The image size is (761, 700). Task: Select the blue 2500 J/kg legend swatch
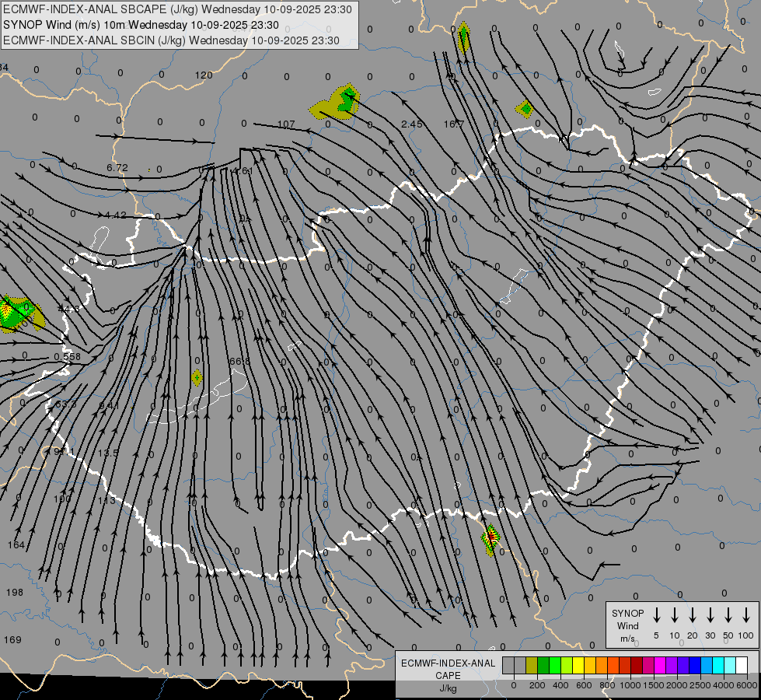click(695, 665)
